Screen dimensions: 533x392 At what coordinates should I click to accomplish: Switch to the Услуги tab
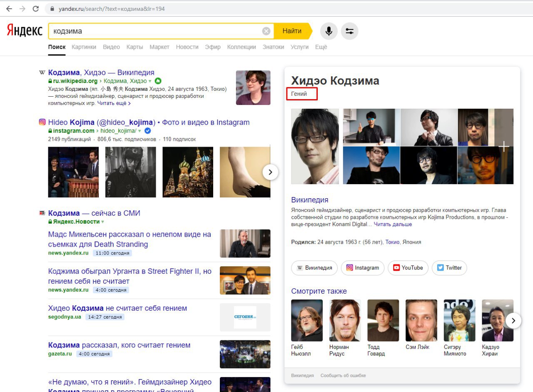299,47
